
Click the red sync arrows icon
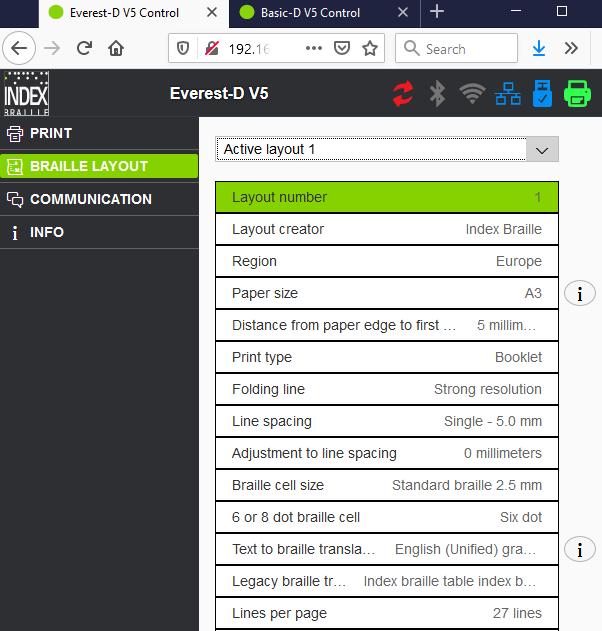pyautogui.click(x=403, y=94)
